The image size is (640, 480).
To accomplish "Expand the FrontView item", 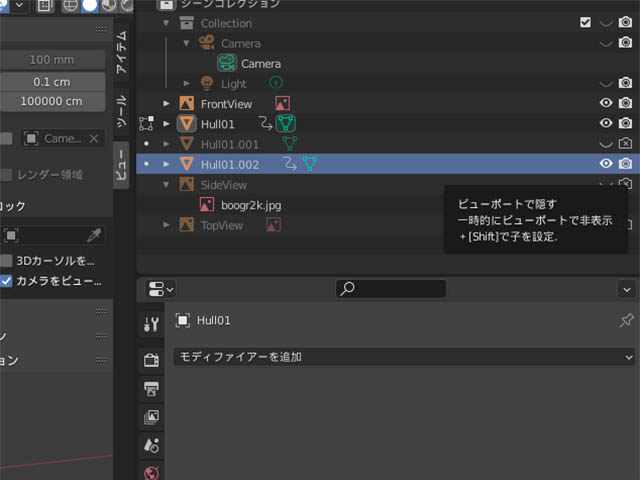I will point(166,103).
